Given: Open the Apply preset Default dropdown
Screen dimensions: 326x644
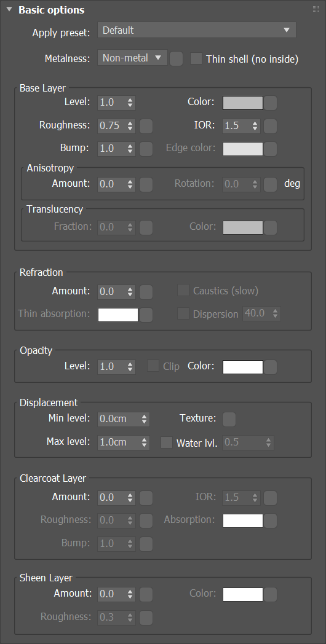Looking at the screenshot, I should 196,30.
